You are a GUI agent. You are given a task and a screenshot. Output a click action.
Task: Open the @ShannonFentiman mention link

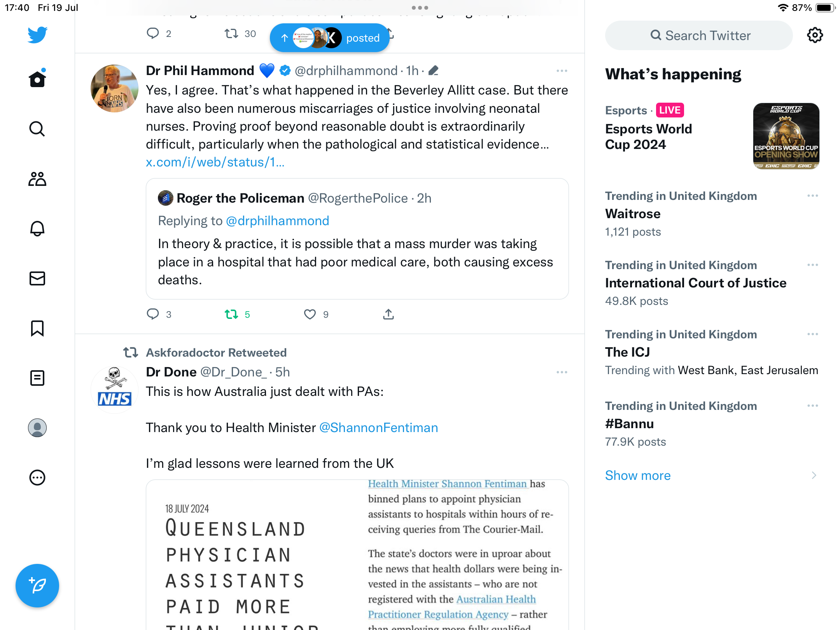pos(378,427)
